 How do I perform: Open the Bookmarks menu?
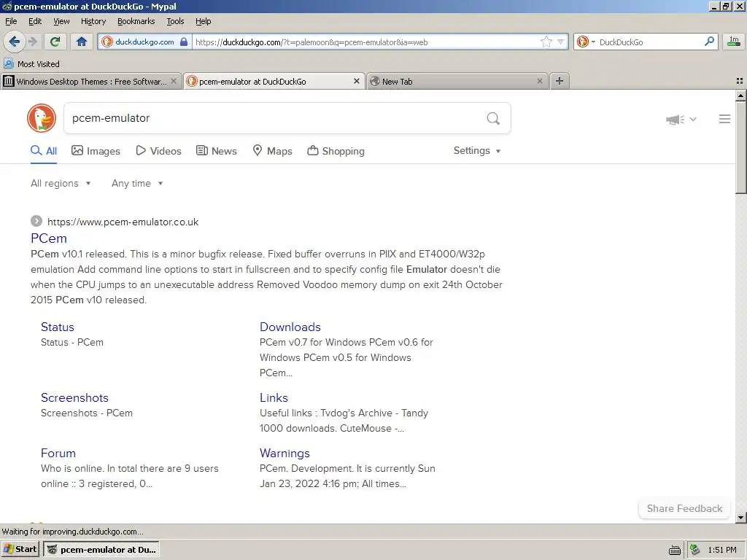pos(136,21)
